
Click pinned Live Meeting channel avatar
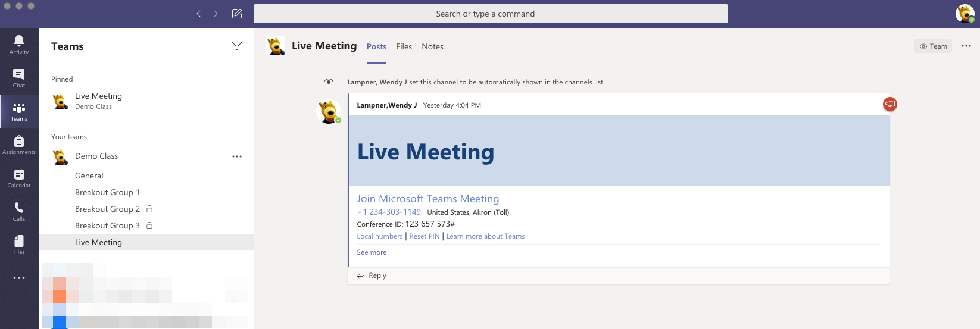click(60, 101)
